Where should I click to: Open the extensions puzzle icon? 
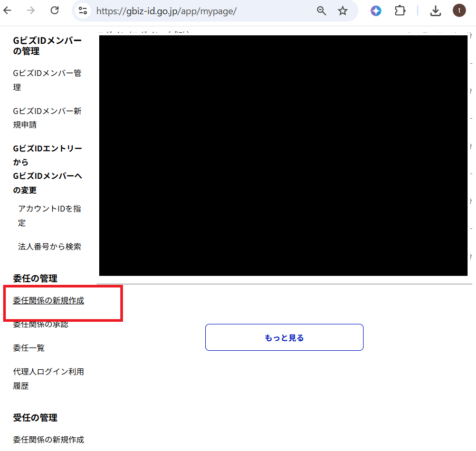400,11
